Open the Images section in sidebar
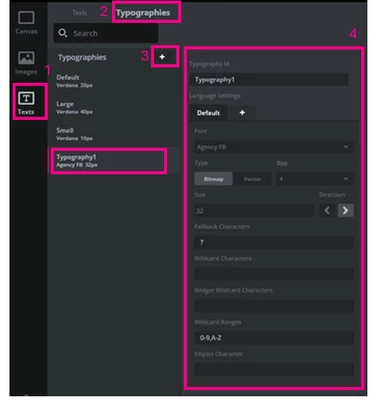 pos(26,63)
